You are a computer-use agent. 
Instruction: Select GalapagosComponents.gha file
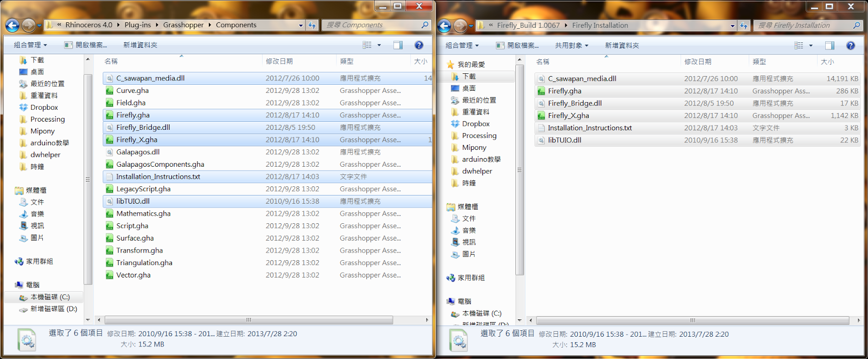click(x=267, y=164)
